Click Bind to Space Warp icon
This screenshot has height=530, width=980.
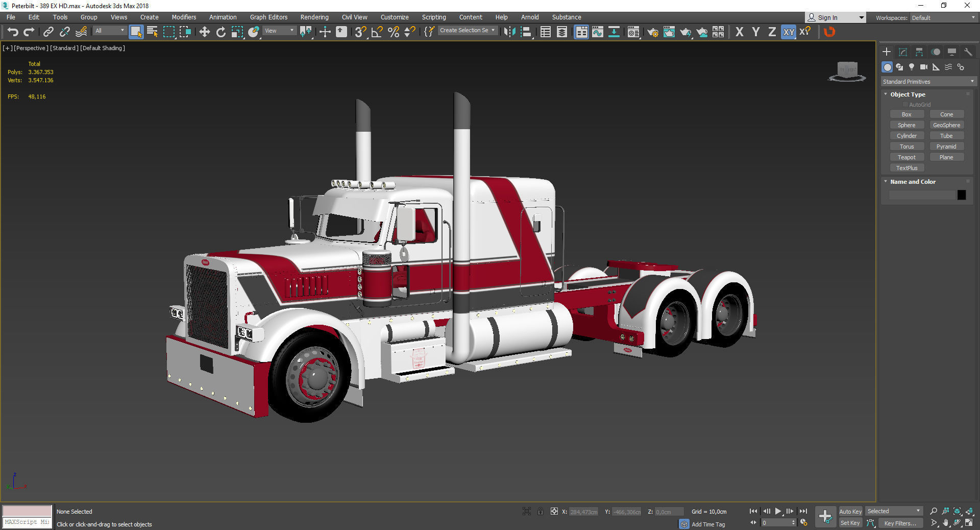click(81, 32)
